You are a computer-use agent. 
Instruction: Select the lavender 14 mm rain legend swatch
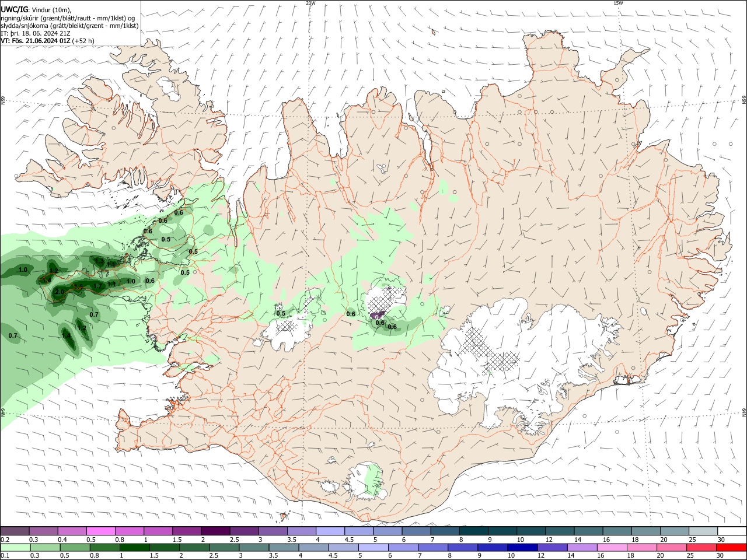pyautogui.click(x=582, y=547)
